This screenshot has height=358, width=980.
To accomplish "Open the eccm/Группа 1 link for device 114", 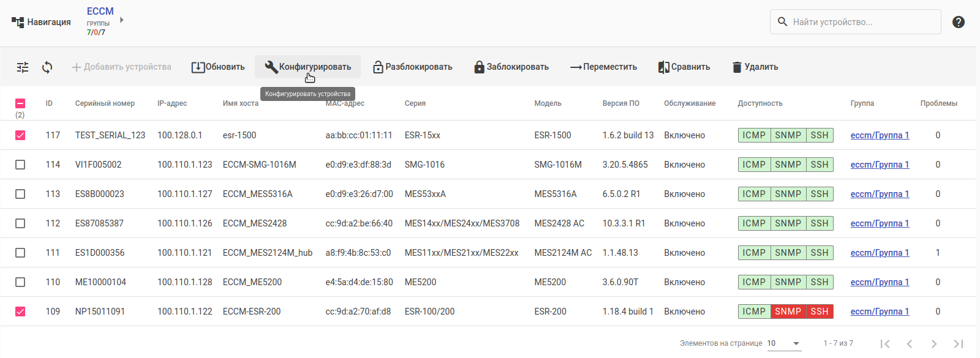I will pos(880,165).
